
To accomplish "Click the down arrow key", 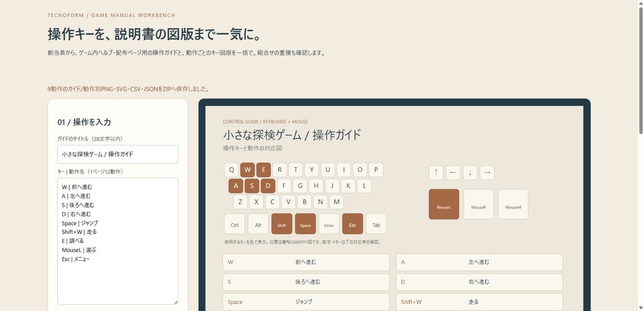I will pos(470,173).
